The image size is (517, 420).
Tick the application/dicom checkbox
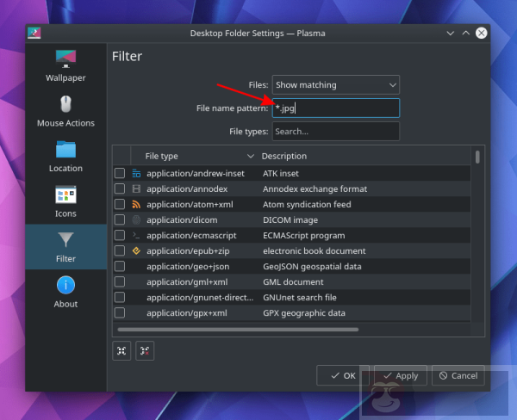120,219
